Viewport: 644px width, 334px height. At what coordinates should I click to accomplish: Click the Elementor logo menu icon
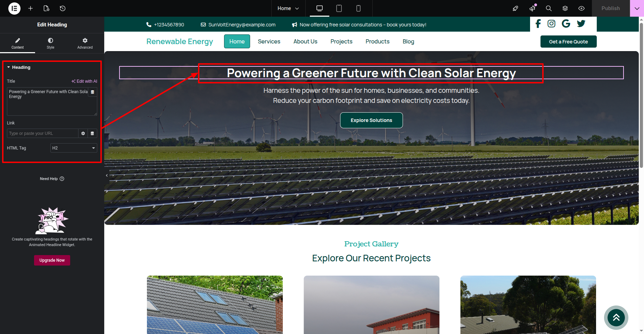pyautogui.click(x=14, y=8)
